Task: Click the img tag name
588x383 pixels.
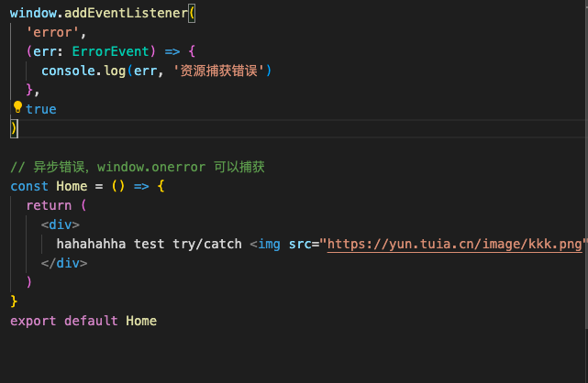Action: [269, 244]
